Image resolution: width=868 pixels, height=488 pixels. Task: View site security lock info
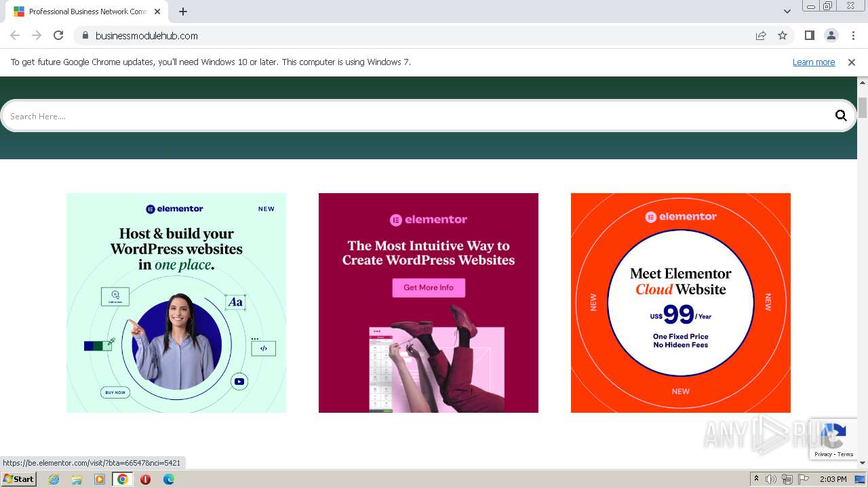click(85, 35)
